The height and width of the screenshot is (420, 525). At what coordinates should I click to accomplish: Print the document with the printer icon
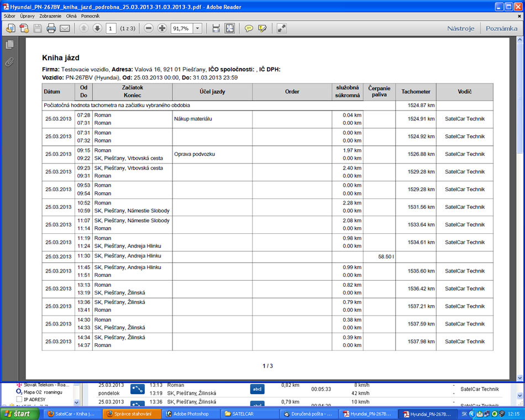(51, 29)
